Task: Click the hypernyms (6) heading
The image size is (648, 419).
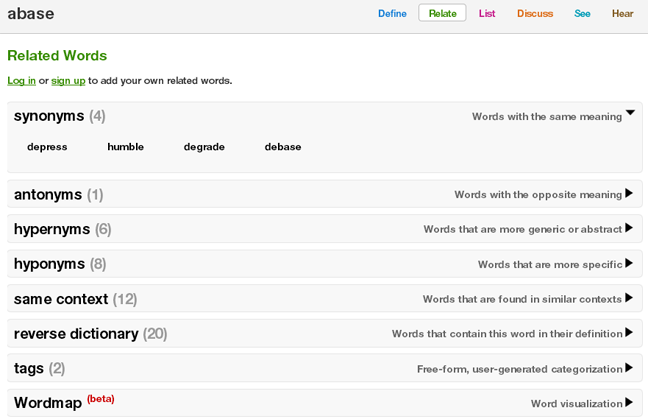Action: (62, 229)
